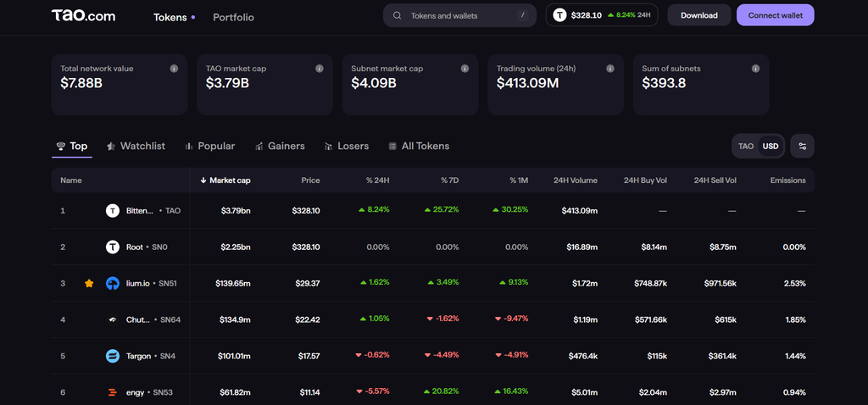This screenshot has height=405, width=868.
Task: Focus the Tokens and wallets search field
Action: [459, 15]
